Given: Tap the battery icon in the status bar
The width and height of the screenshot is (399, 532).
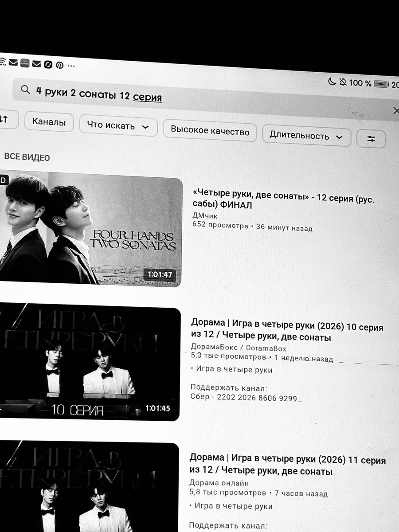Looking at the screenshot, I should [x=381, y=84].
